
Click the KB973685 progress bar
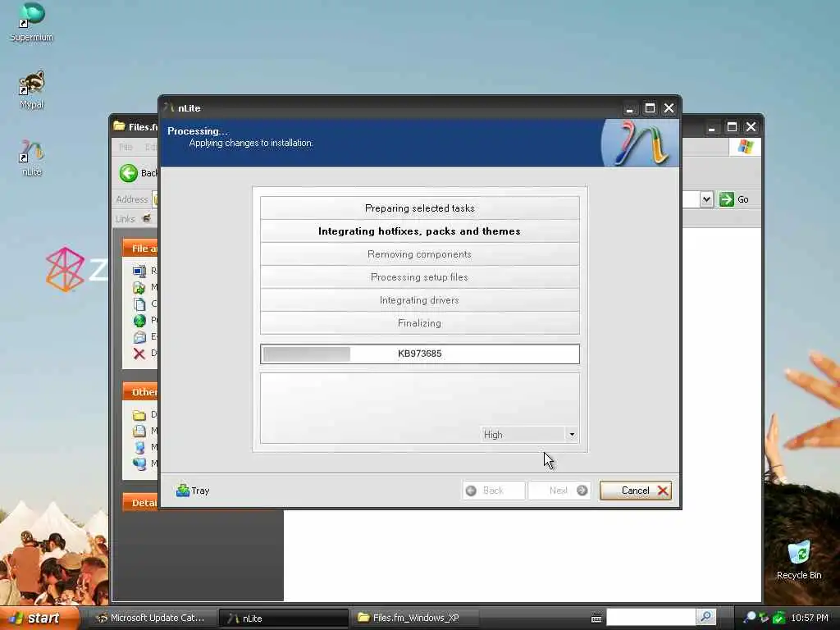click(x=419, y=354)
